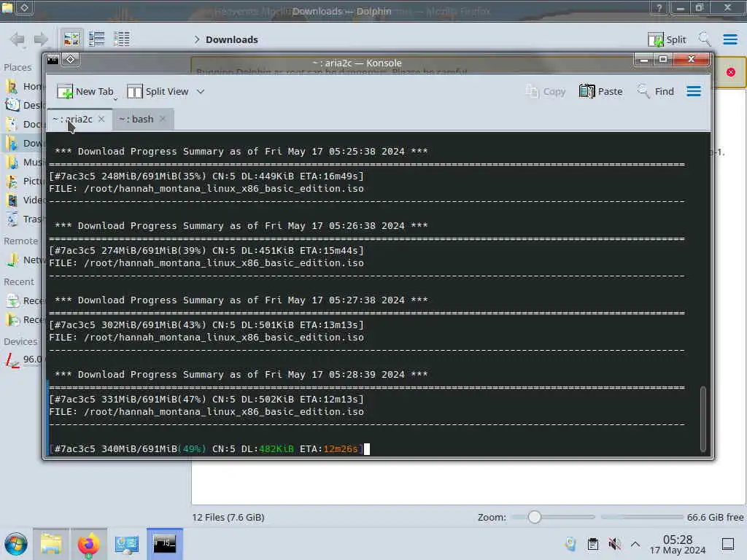Close the ~ : bash tab
Image resolution: width=747 pixels, height=560 pixels.
pos(163,119)
